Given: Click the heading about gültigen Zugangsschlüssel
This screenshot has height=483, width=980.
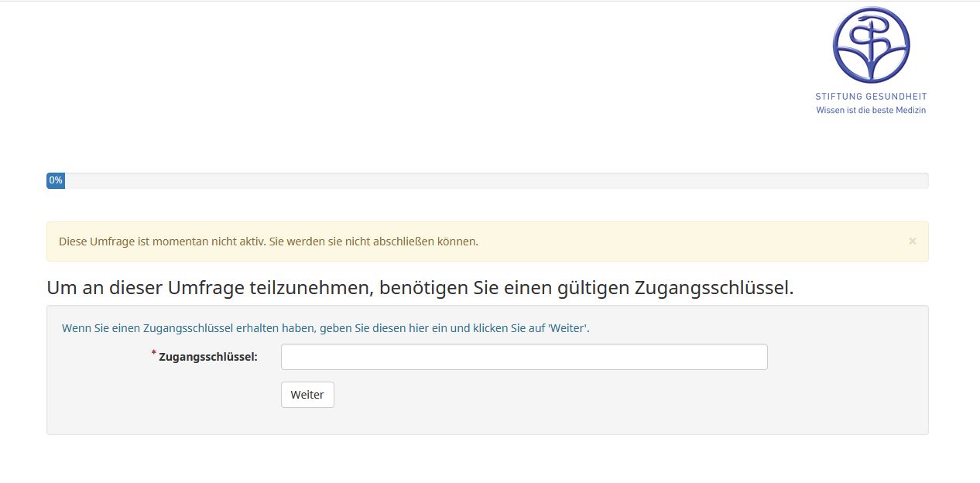Looking at the screenshot, I should [x=420, y=288].
